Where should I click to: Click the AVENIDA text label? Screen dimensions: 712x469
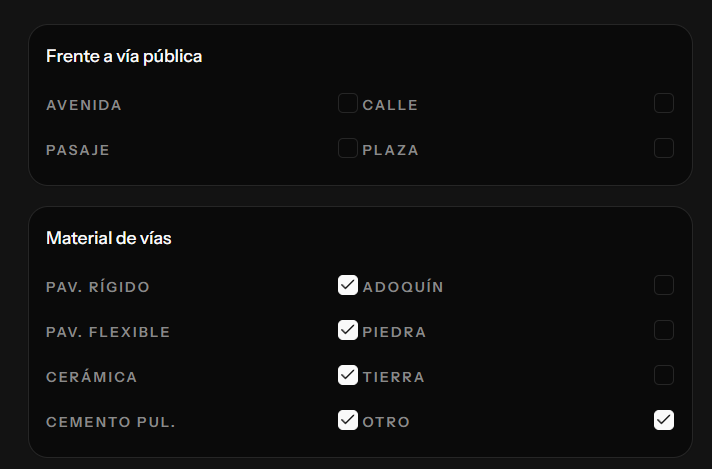[84, 105]
